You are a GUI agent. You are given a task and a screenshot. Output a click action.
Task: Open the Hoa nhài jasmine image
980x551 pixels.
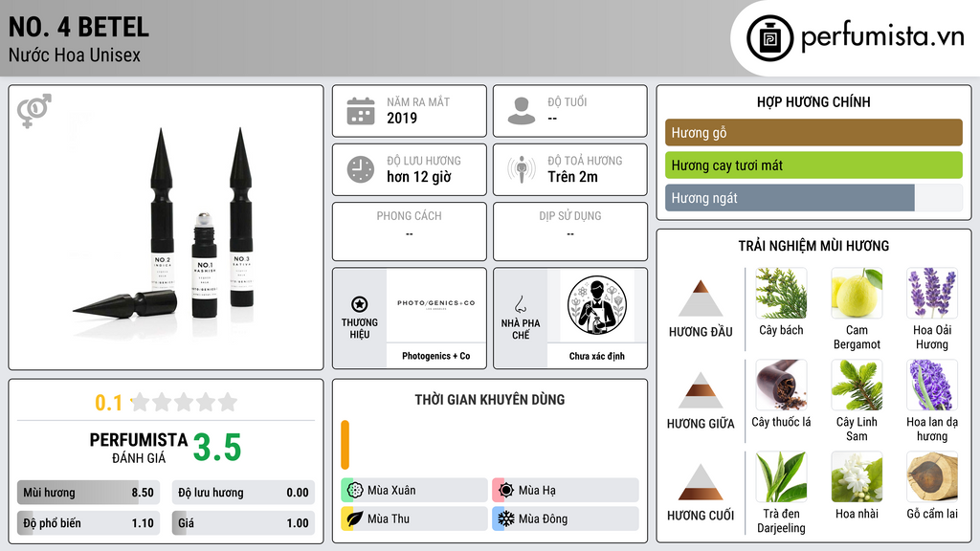tap(857, 477)
